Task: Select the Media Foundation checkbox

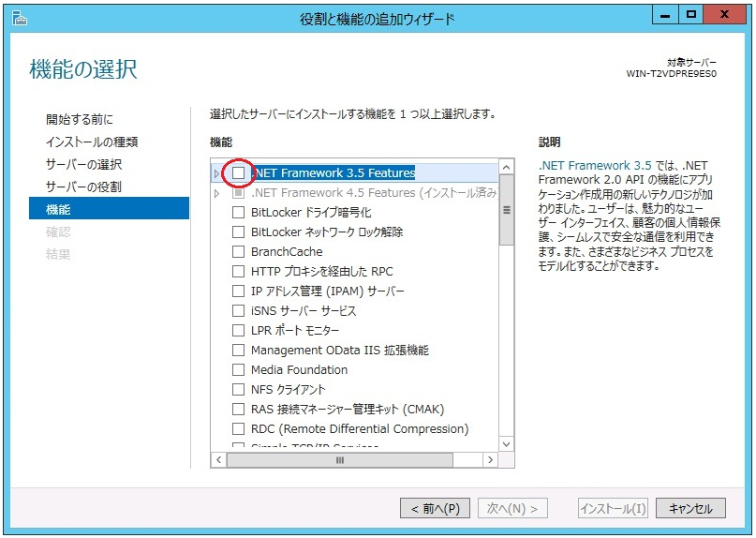Action: point(239,370)
